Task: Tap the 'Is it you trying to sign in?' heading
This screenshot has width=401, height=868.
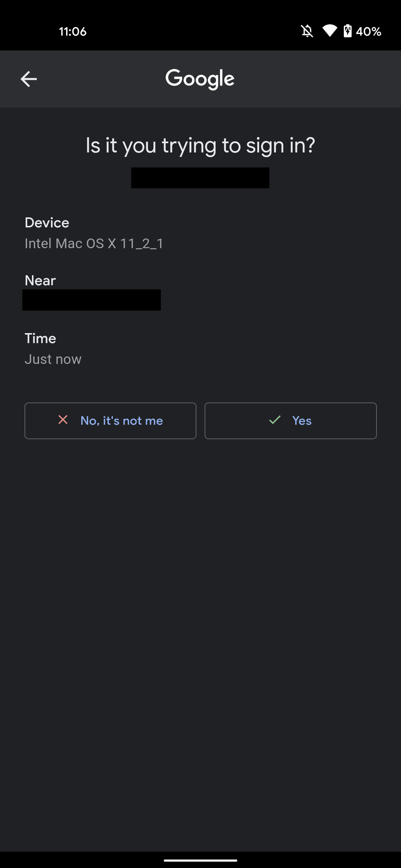Action: (x=200, y=145)
